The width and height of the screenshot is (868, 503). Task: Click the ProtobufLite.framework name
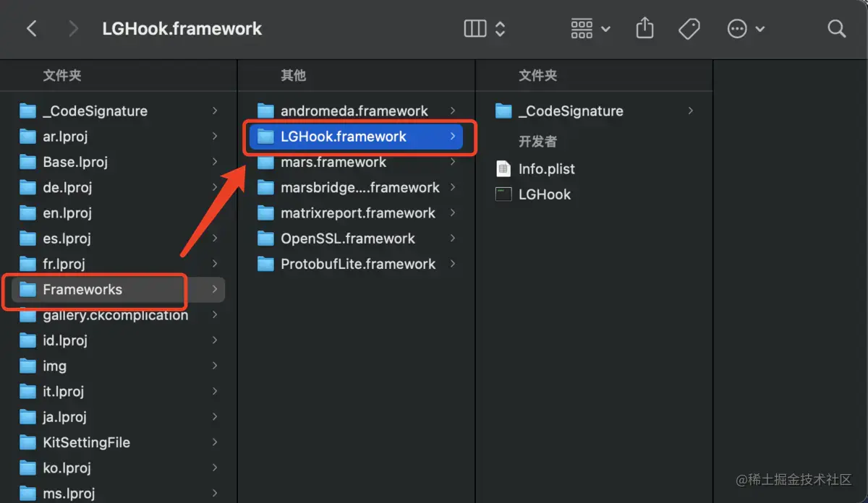[x=358, y=264]
